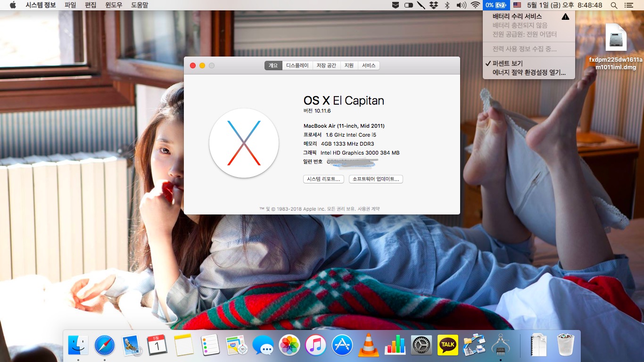
Task: Open the App Store dock icon
Action: (x=342, y=346)
